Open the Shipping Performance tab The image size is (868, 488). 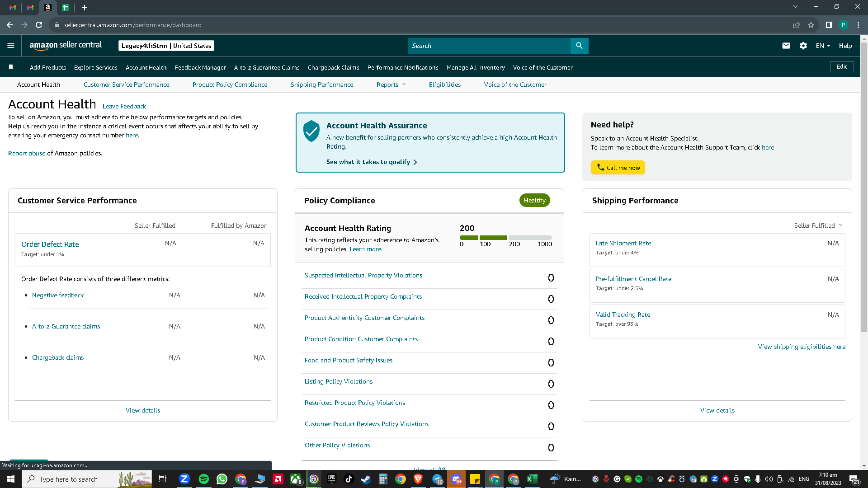click(x=322, y=84)
